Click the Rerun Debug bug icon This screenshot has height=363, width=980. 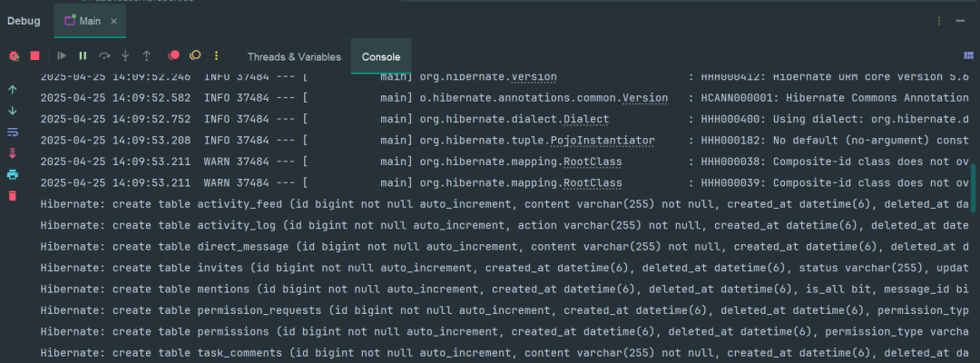click(x=14, y=55)
